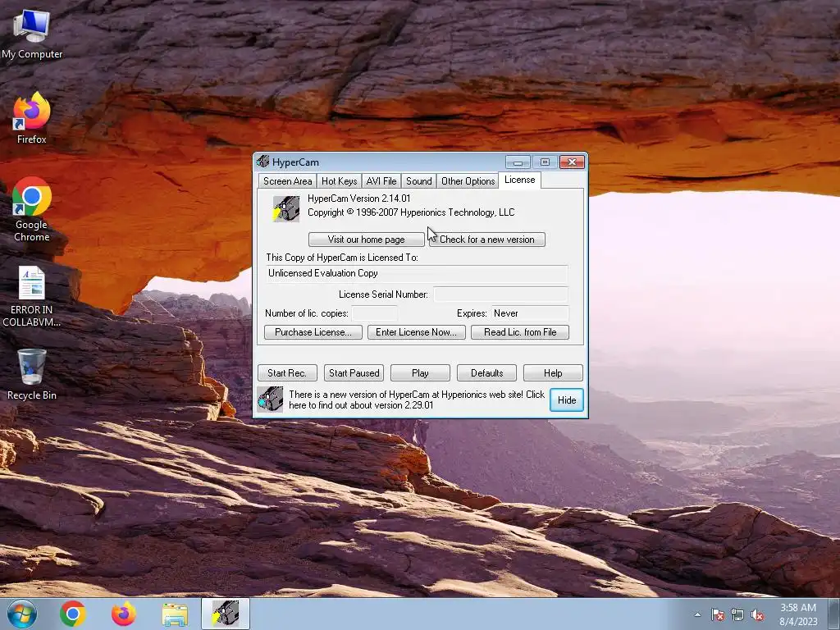Screen dimensions: 840x630
Task: Open Google Chrome desktop shortcut
Action: point(32,209)
